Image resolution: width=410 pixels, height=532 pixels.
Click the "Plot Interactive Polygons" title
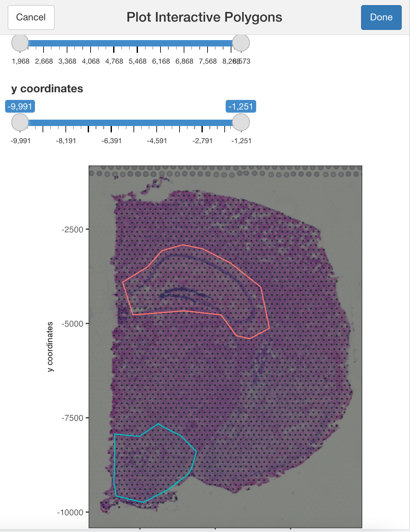pos(204,17)
